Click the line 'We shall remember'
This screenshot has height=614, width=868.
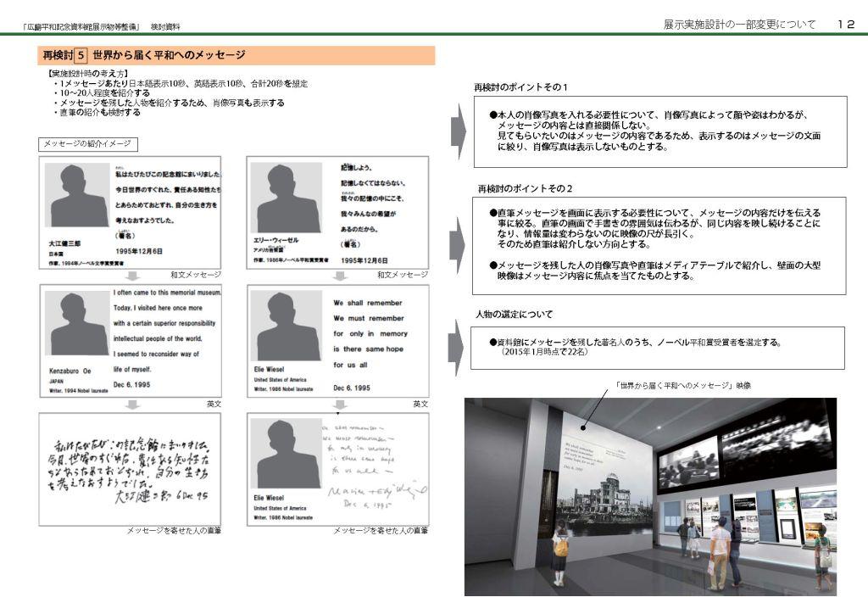368,303
